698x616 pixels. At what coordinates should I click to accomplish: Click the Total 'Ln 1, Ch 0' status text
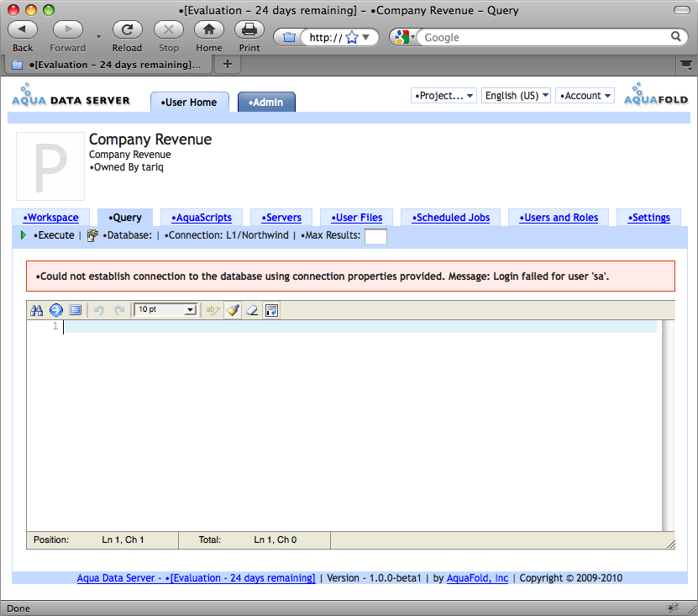[x=276, y=540]
